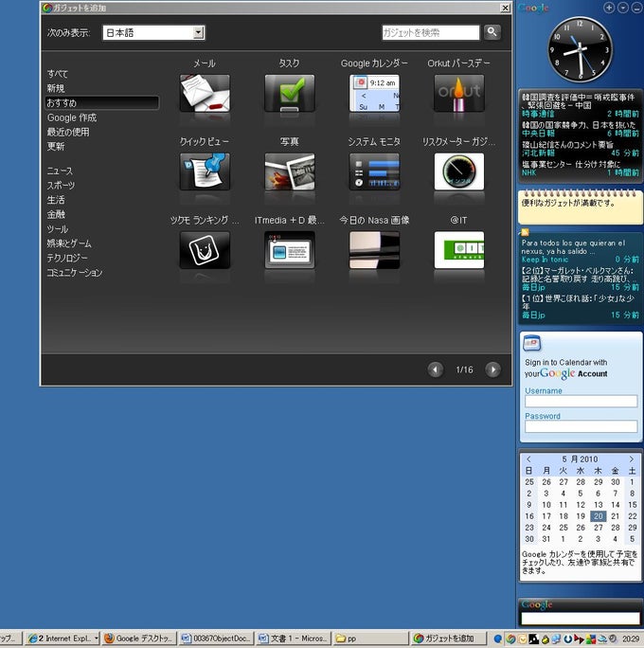Viewport: 644px width, 648px height.
Task: Select the 更新 category
Action: tap(56, 146)
